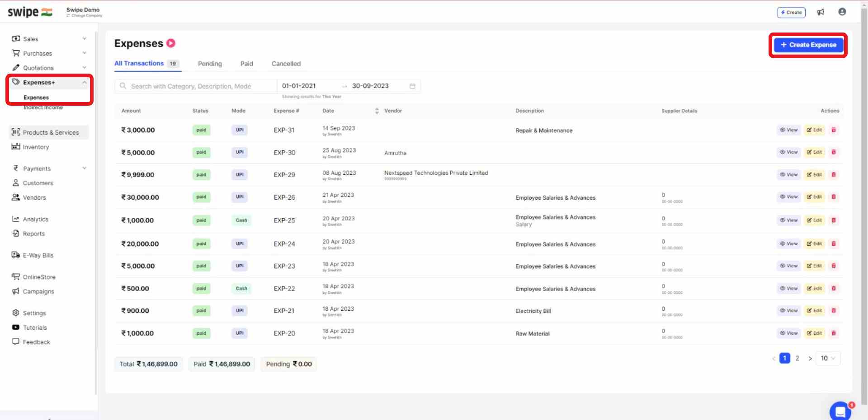Delete expense EXP-31 with trash icon
The image size is (868, 420).
(834, 130)
